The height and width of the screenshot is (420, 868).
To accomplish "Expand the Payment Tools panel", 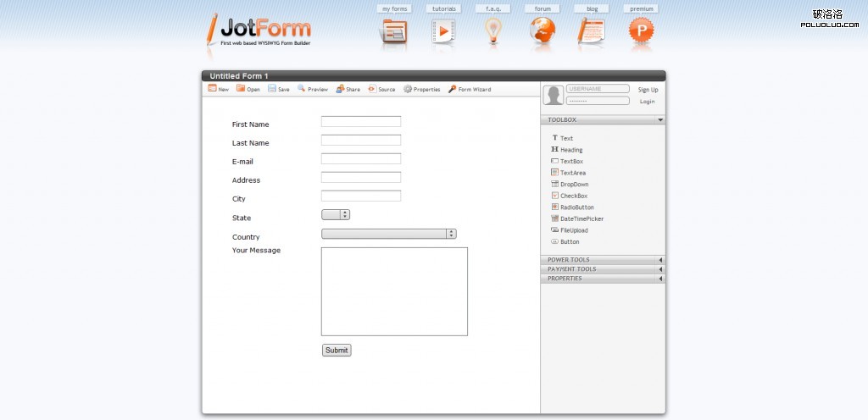I will pos(602,269).
